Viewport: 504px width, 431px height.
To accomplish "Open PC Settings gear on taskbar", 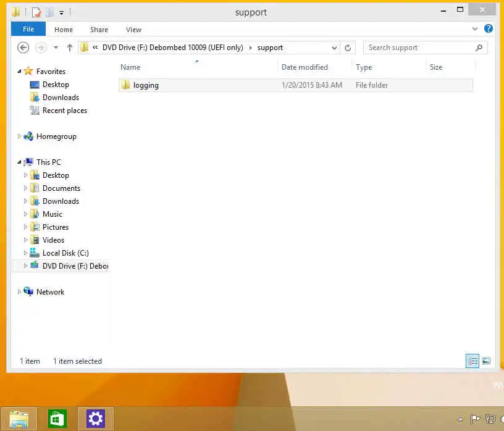I will (x=96, y=419).
